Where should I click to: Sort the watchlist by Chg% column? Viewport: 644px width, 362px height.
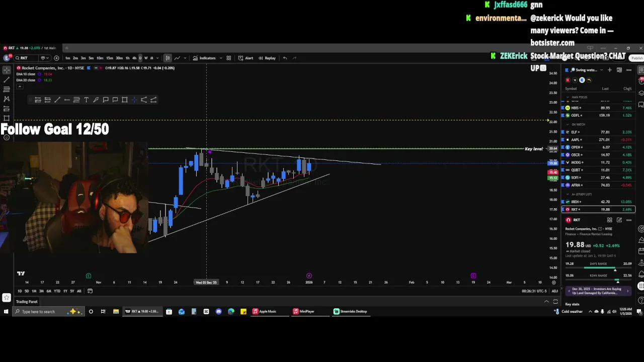627,89
